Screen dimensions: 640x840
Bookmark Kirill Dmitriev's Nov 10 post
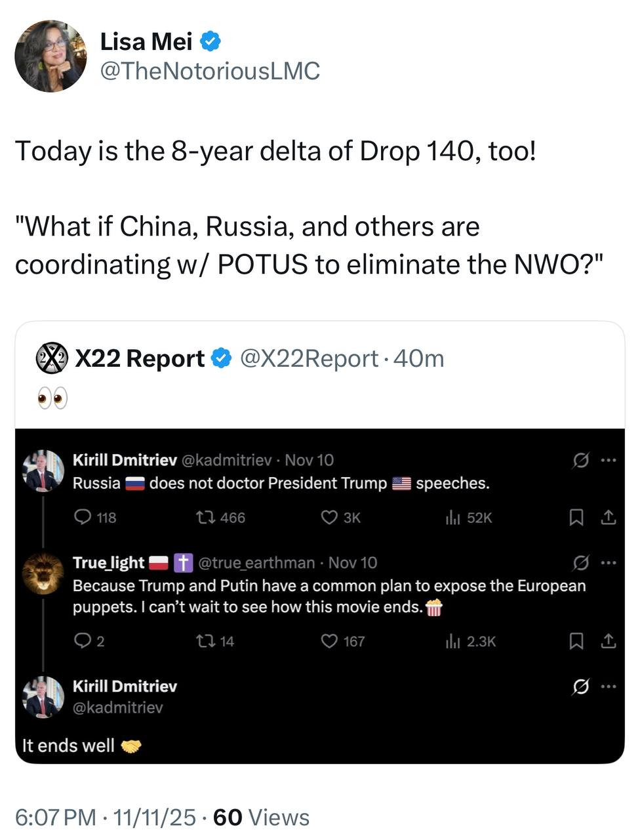tap(576, 518)
